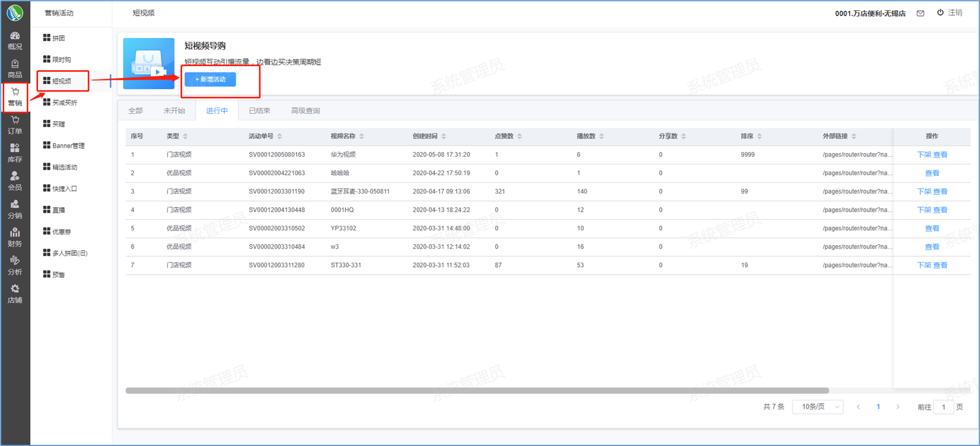
Task: Go to 商品 products section
Action: (x=15, y=68)
